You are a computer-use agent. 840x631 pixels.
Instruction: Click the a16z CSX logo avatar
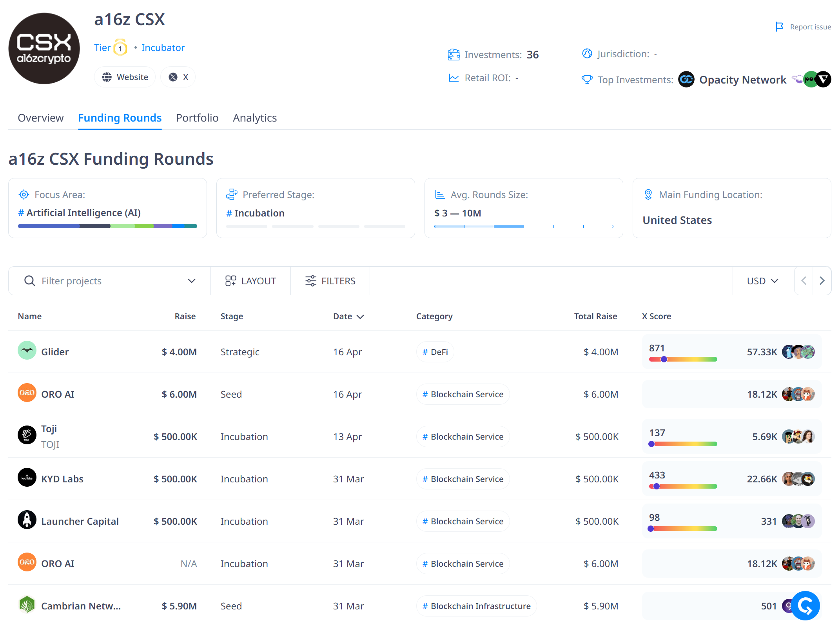click(x=44, y=48)
